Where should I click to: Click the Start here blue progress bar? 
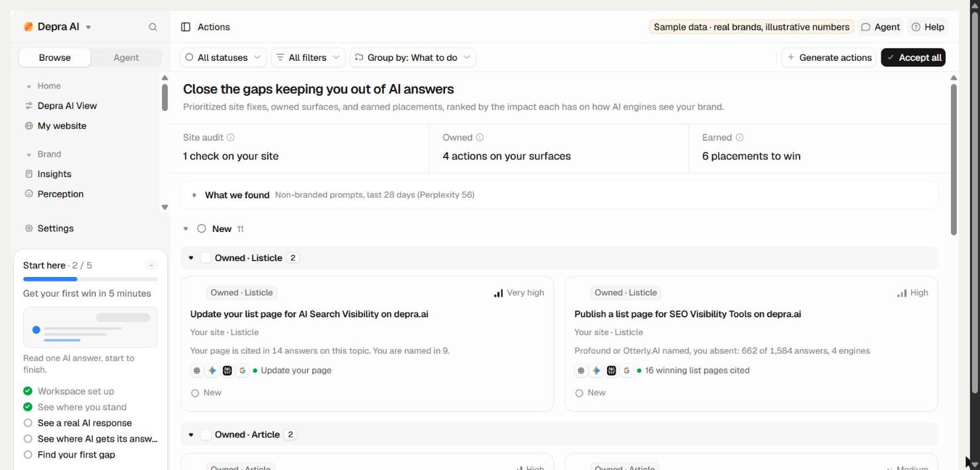(50, 279)
